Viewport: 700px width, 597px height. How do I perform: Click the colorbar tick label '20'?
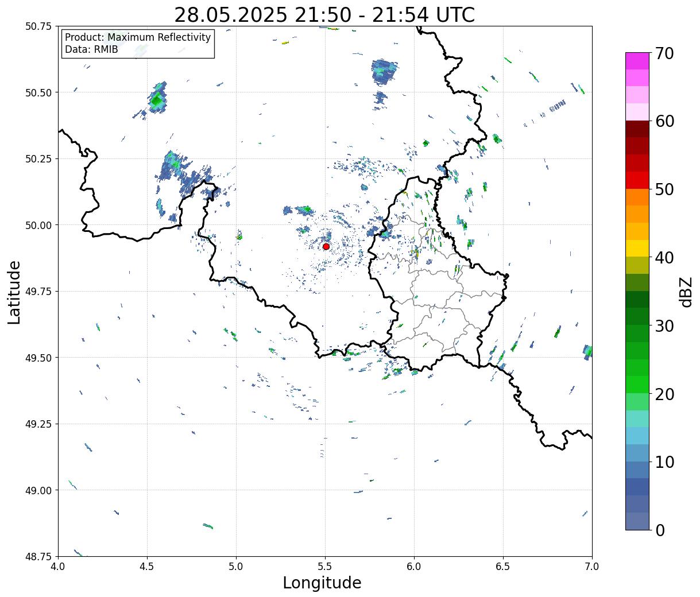tap(664, 394)
